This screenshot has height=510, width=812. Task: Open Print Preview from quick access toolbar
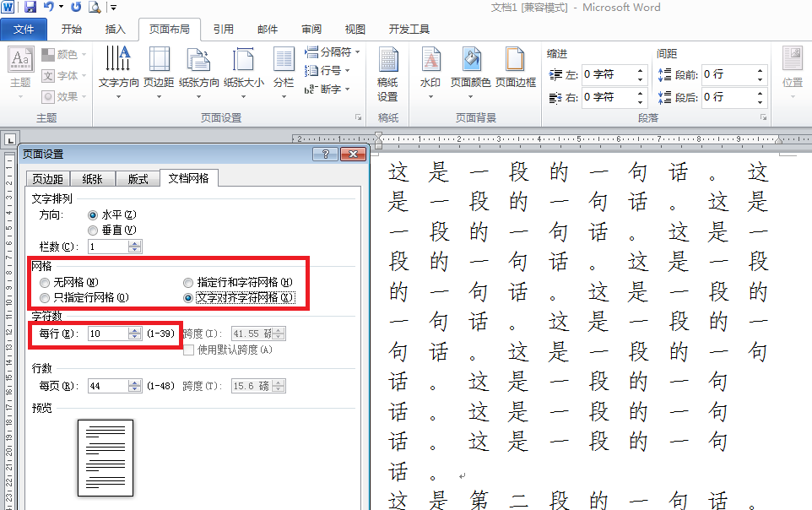95,7
